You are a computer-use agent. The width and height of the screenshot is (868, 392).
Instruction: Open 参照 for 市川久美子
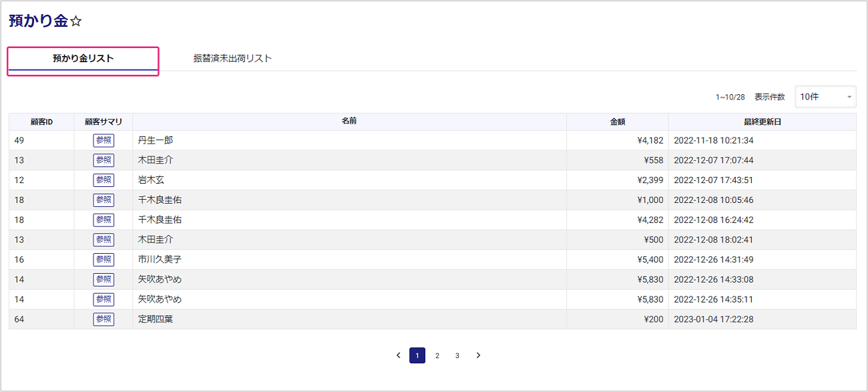(103, 260)
